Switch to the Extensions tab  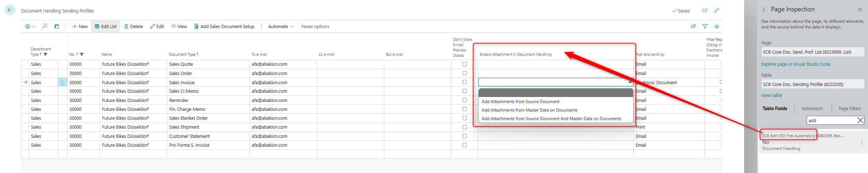pyautogui.click(x=812, y=109)
